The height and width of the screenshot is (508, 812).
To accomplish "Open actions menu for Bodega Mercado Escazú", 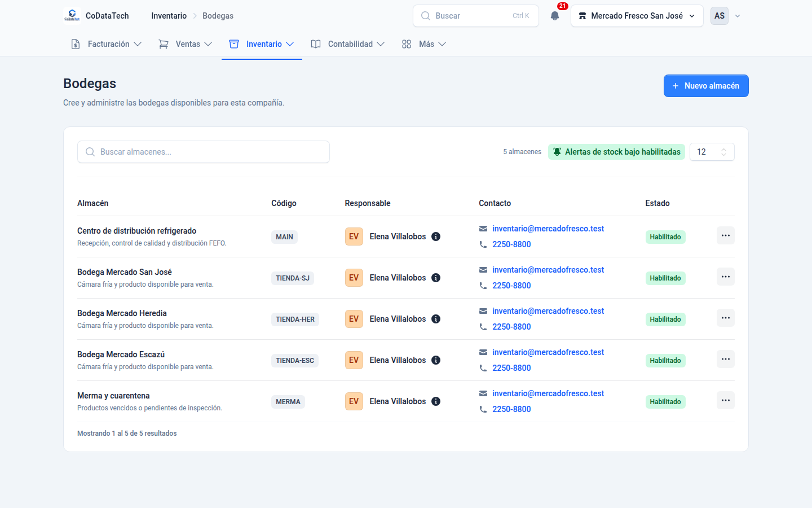I will (726, 360).
